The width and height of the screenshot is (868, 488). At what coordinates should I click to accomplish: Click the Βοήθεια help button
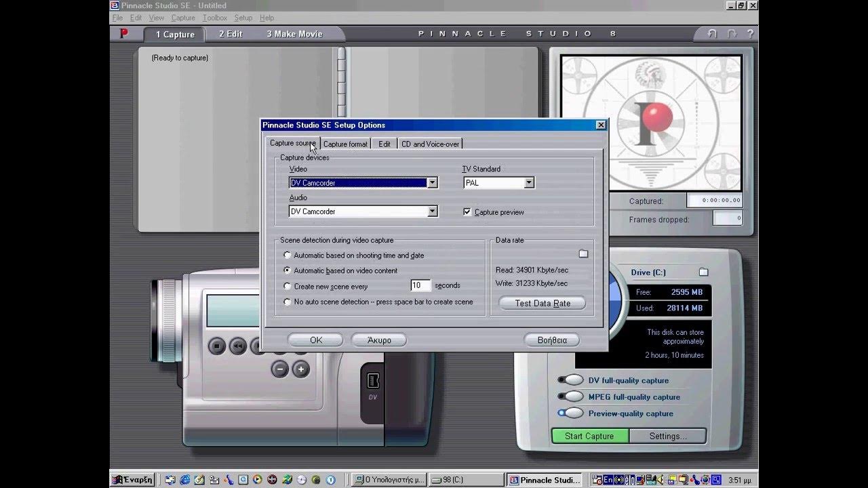click(x=552, y=340)
